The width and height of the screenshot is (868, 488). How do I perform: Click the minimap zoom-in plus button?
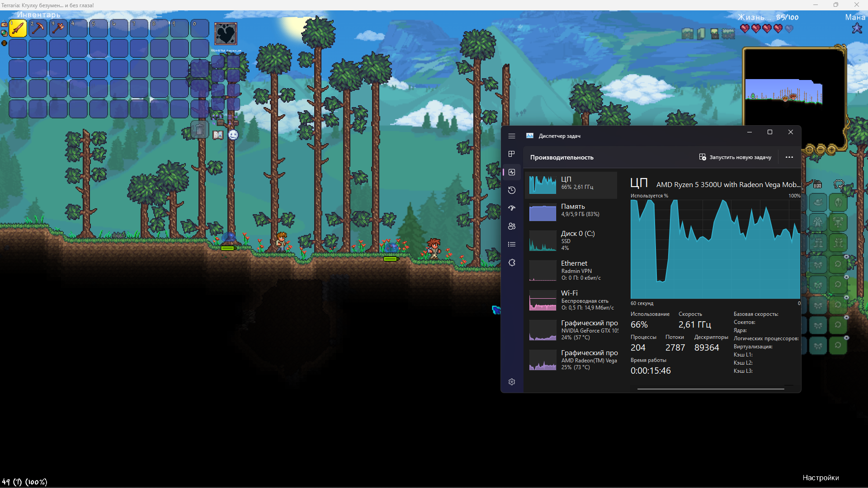click(832, 149)
